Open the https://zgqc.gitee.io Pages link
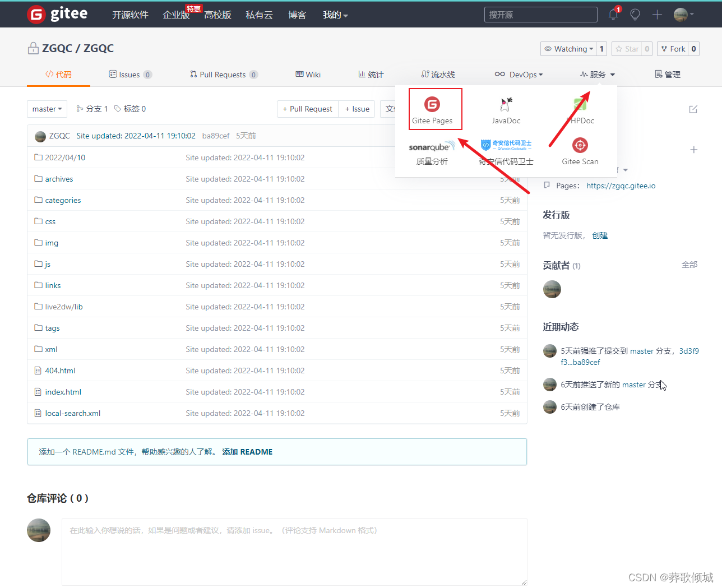Viewport: 722px width, 588px height. coord(621,186)
